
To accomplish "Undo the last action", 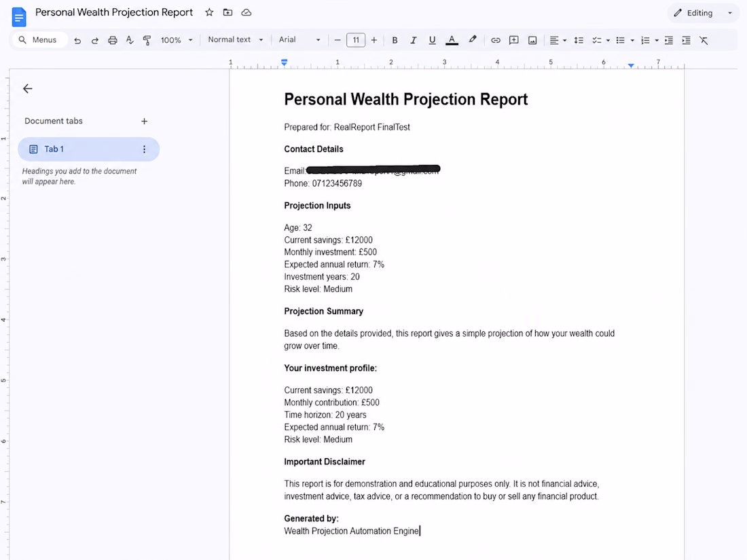I will click(x=77, y=41).
